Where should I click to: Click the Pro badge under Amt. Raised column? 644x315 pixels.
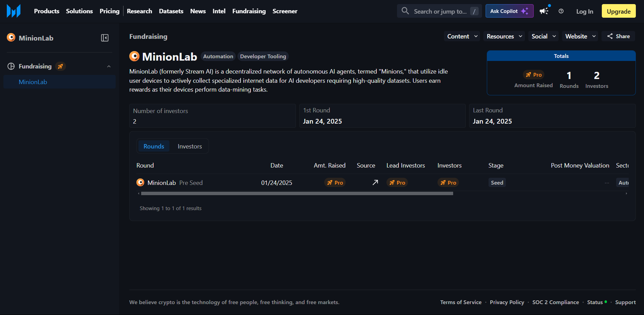coord(335,183)
